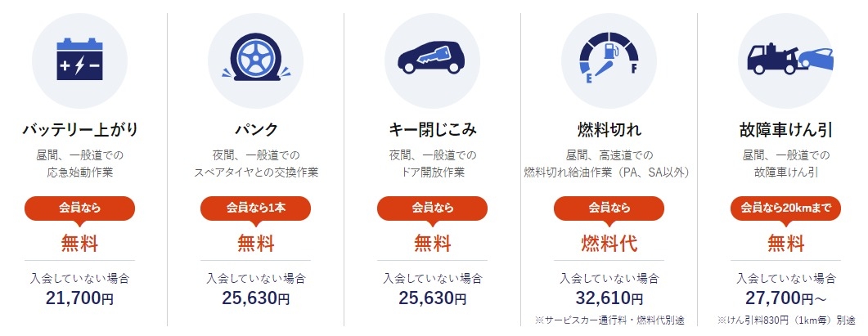Screen dimensions: 868x336
Task: Click the flat tire icon
Action: click(256, 58)
